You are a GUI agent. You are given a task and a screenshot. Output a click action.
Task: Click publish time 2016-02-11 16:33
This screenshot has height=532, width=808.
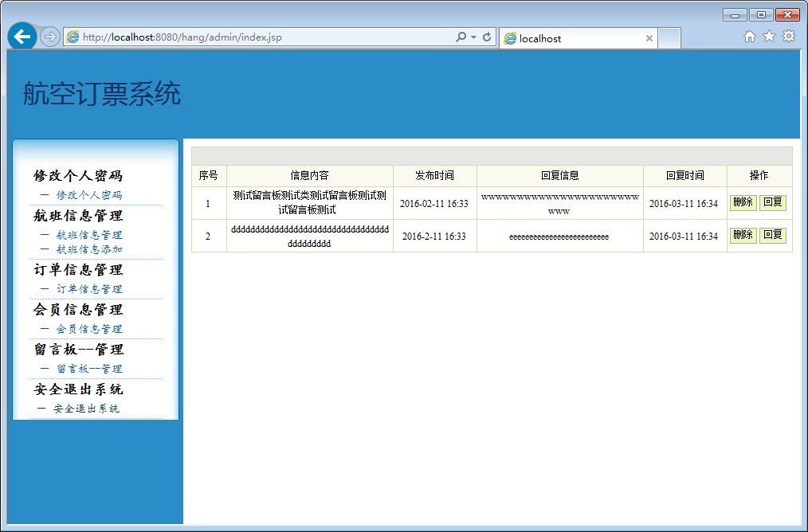[x=434, y=203]
